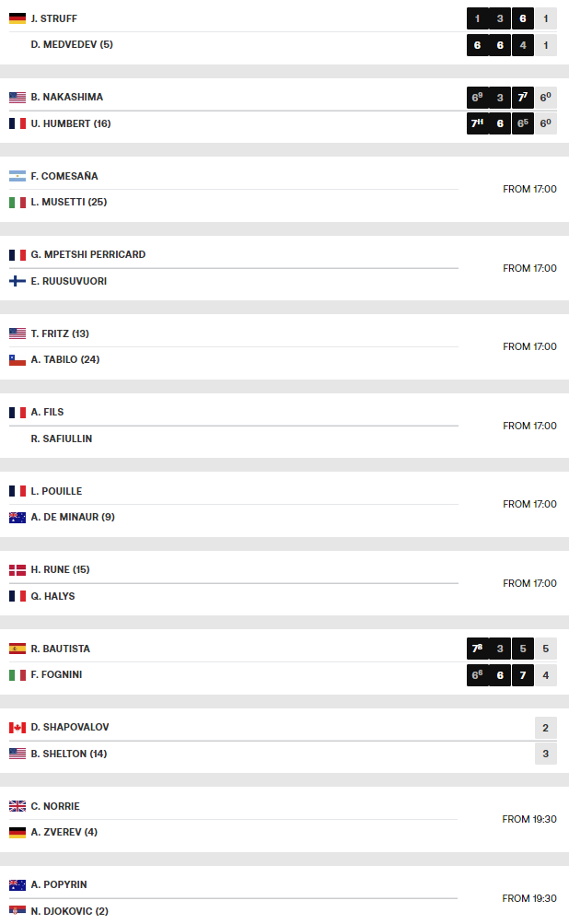This screenshot has width=569, height=924.
Task: Click the FROM 17:00 time for Pouille match
Action: [529, 504]
